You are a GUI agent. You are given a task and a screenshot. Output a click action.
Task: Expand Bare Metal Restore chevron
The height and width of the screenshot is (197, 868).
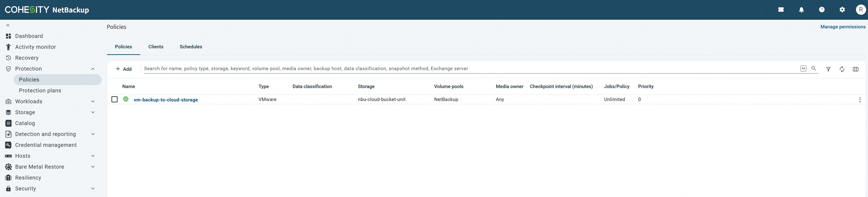[x=93, y=167]
